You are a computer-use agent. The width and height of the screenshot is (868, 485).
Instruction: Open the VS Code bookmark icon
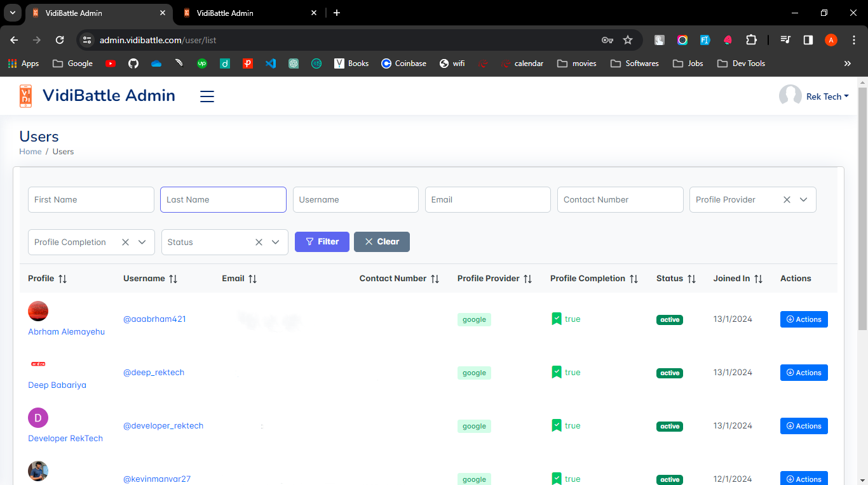[271, 63]
